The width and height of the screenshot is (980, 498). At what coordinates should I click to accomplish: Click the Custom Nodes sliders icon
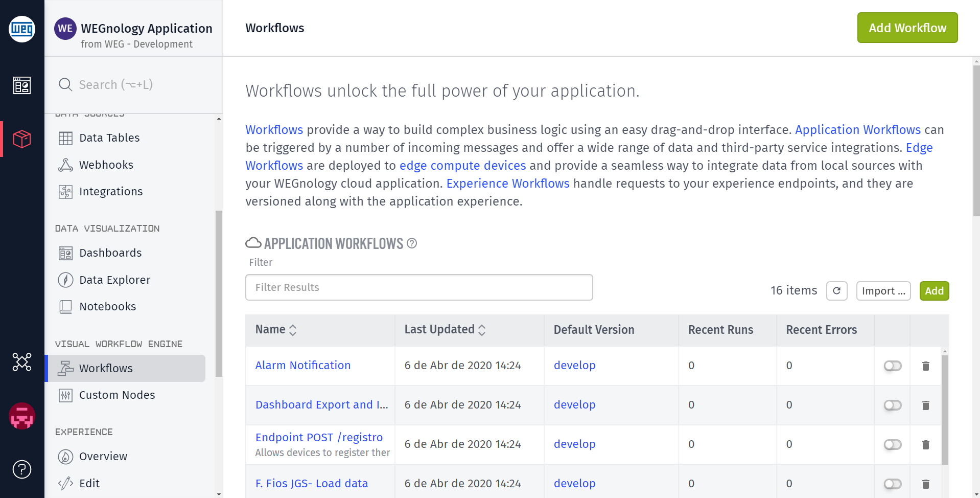pos(65,395)
